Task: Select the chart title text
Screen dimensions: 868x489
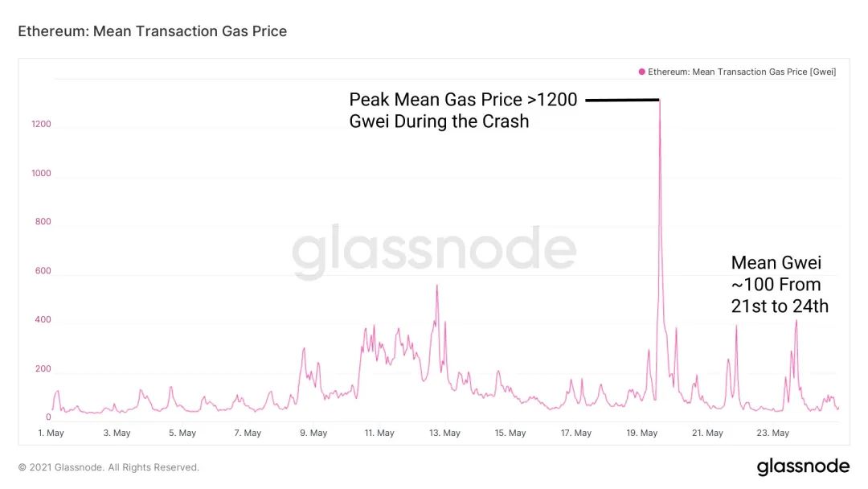Action: [x=153, y=31]
